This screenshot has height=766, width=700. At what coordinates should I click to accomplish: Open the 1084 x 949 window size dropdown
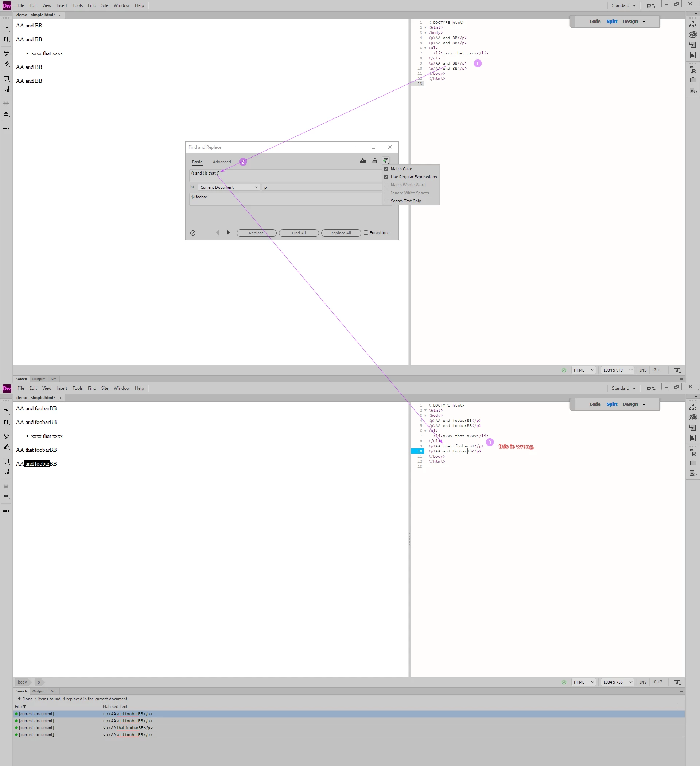[x=618, y=370]
